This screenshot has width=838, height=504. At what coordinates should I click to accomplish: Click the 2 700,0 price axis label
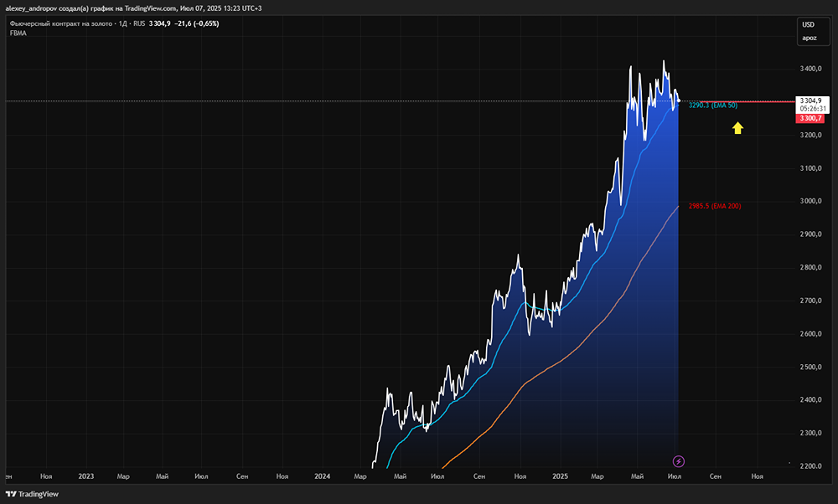810,300
